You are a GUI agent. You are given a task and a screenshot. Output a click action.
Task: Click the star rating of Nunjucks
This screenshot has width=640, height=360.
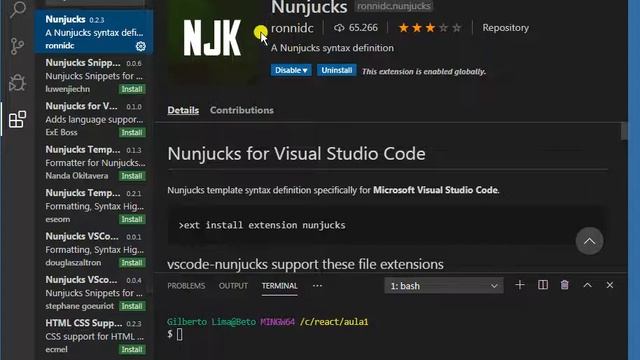click(x=430, y=28)
